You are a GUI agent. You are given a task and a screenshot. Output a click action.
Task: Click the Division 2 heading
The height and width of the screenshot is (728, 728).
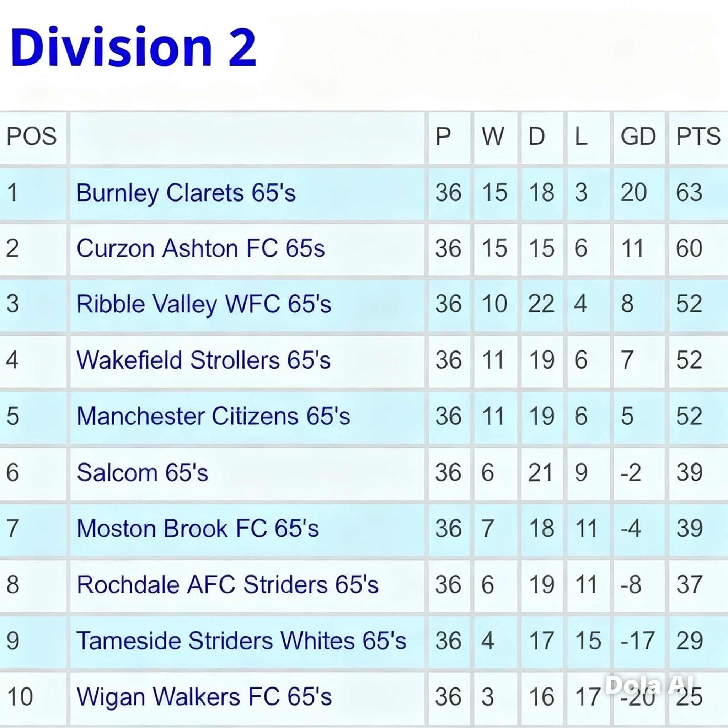click(x=133, y=48)
